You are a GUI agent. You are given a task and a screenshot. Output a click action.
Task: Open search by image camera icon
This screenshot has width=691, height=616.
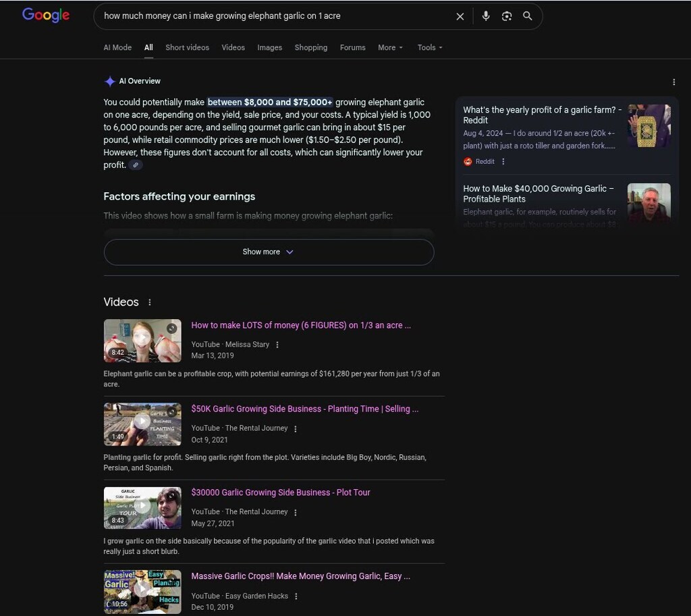(x=507, y=16)
